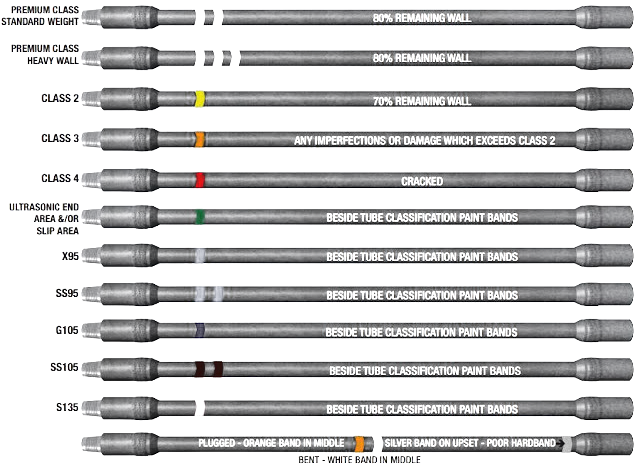
Task: Click the red band on the Class 4 pipe
Action: [x=200, y=181]
